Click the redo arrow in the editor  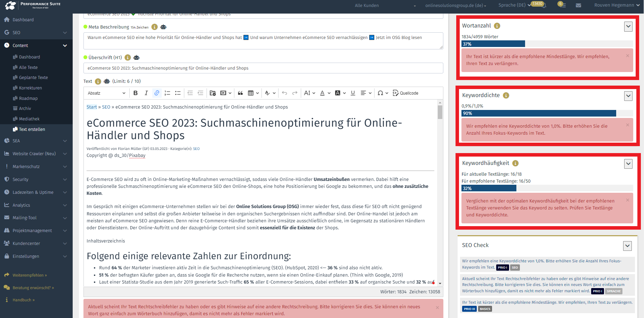[295, 93]
